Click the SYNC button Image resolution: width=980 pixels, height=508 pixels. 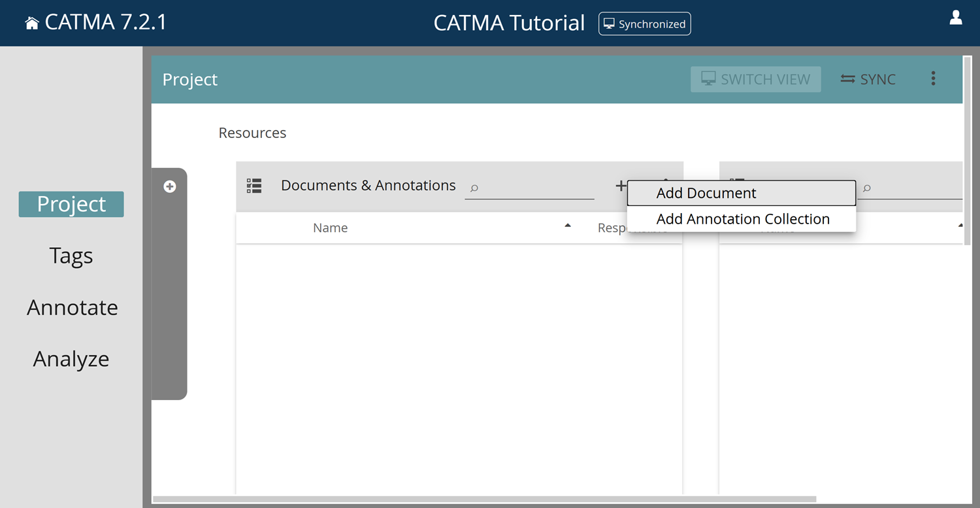pyautogui.click(x=868, y=79)
